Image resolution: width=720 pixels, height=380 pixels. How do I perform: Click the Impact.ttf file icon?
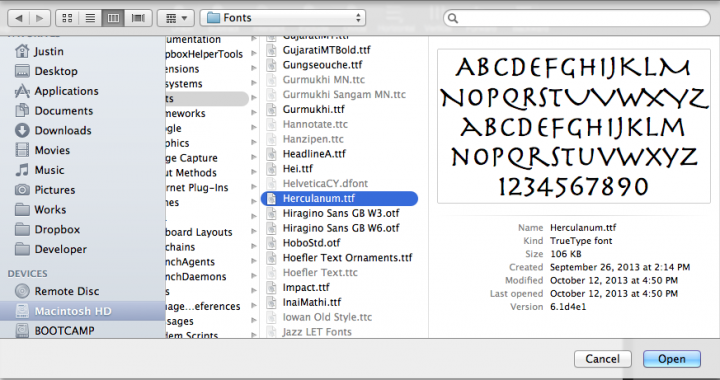[272, 287]
